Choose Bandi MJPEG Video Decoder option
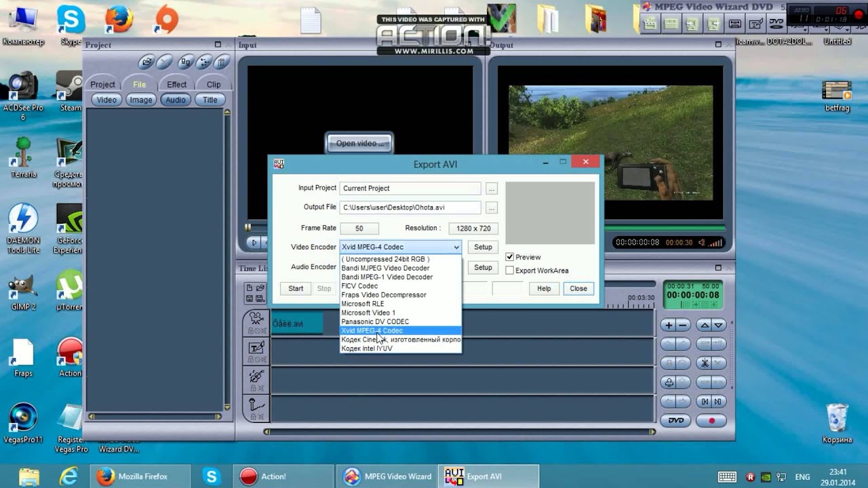 pos(400,268)
